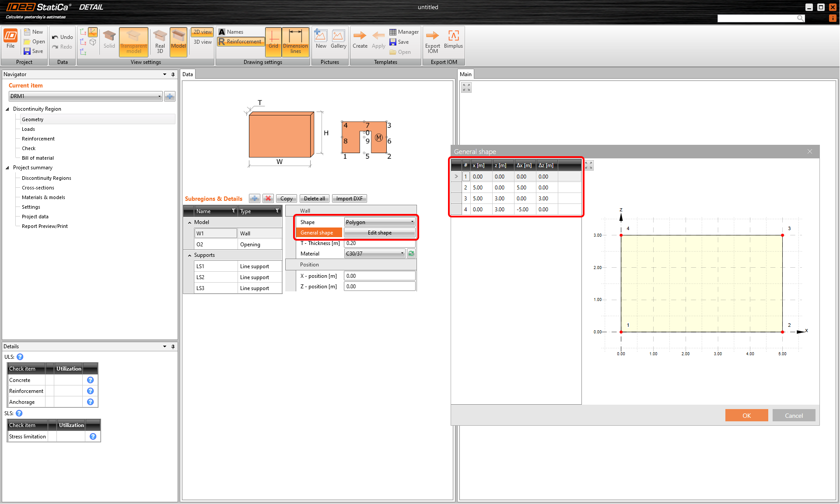Screen dimensions: 840x504
Task: Select the Reinforcement display icon
Action: (242, 41)
